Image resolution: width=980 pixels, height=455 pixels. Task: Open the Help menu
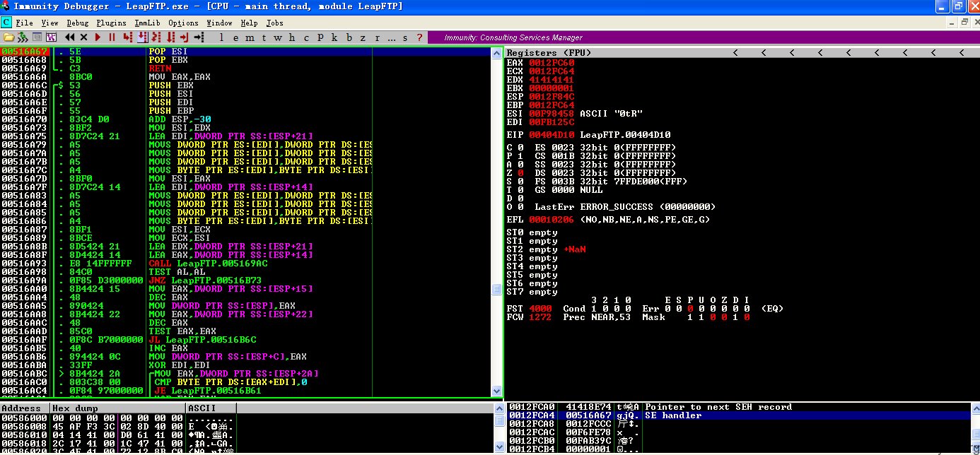coord(249,23)
